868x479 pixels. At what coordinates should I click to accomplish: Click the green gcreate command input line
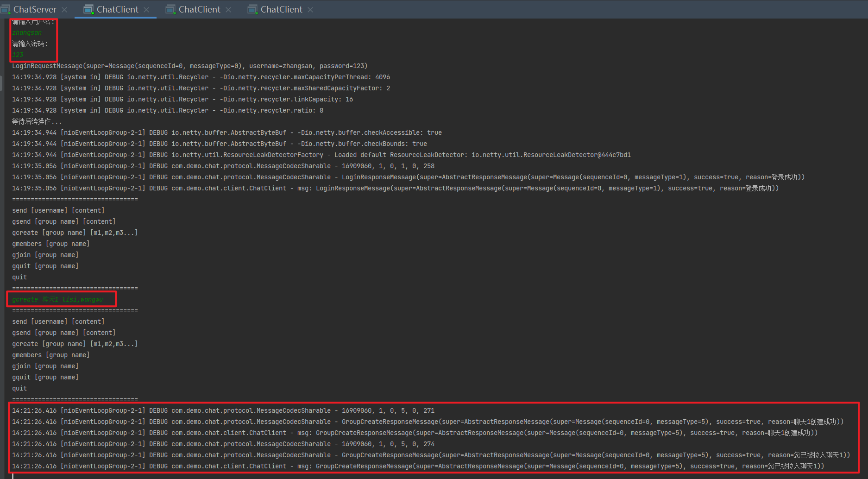tap(57, 299)
